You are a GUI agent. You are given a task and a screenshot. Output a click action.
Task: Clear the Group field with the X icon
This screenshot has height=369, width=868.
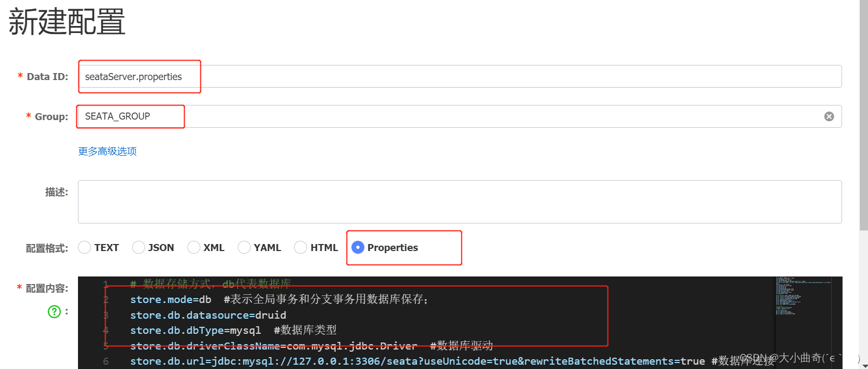click(828, 116)
